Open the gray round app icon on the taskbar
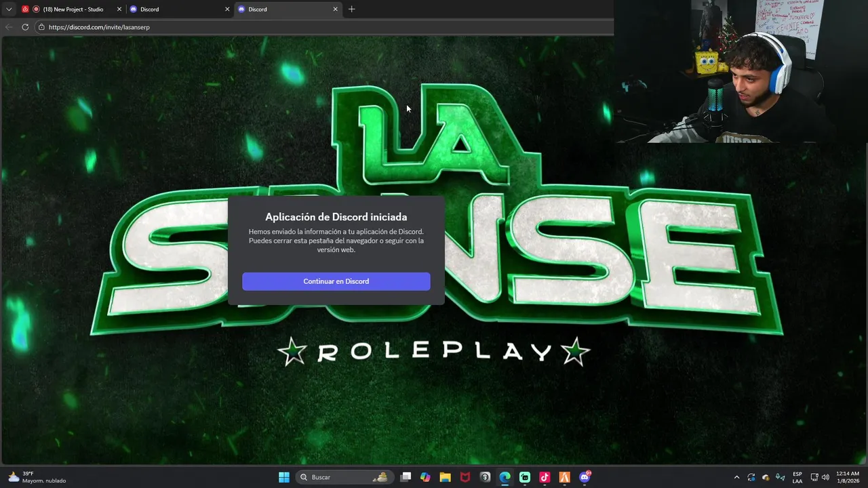Viewport: 868px width, 488px height. tap(485, 477)
